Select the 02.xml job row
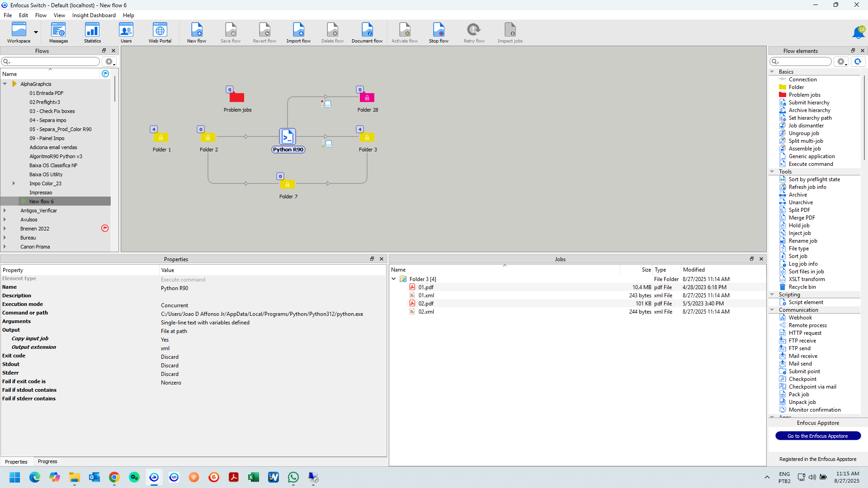 point(577,312)
